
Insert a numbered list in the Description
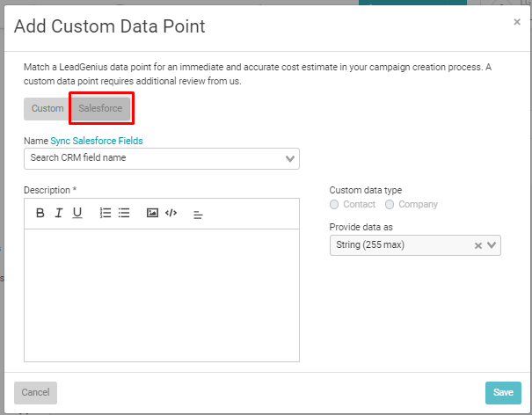(106, 213)
